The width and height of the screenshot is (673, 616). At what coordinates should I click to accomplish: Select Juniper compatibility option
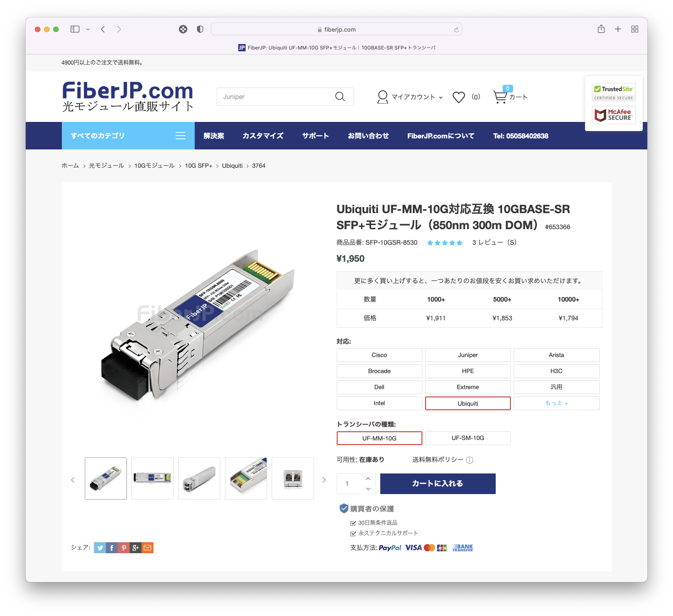coord(468,355)
